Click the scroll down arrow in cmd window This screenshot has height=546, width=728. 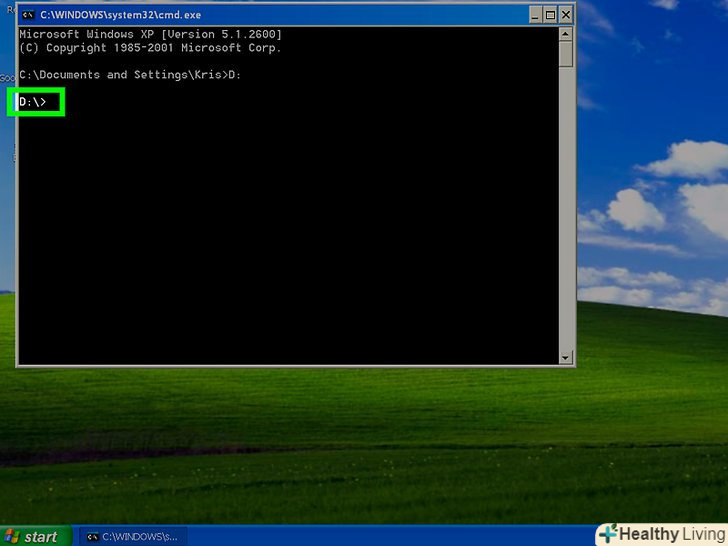(566, 357)
